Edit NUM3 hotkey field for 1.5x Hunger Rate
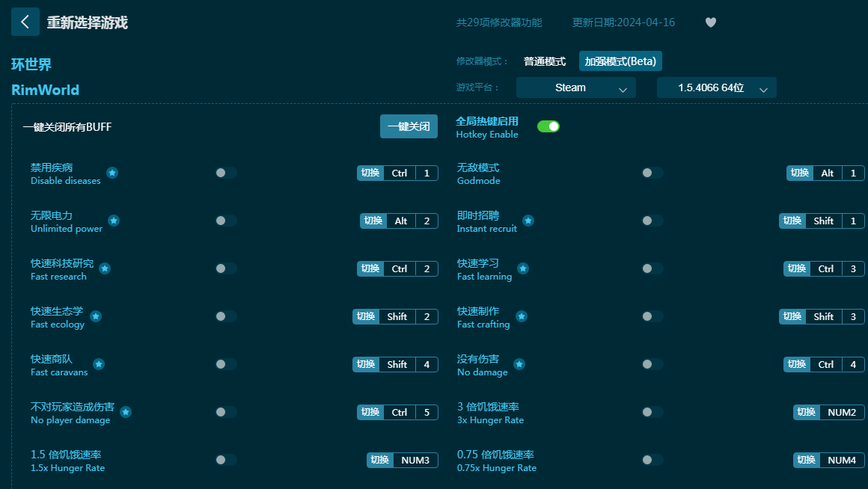The width and height of the screenshot is (868, 489). 415,461
